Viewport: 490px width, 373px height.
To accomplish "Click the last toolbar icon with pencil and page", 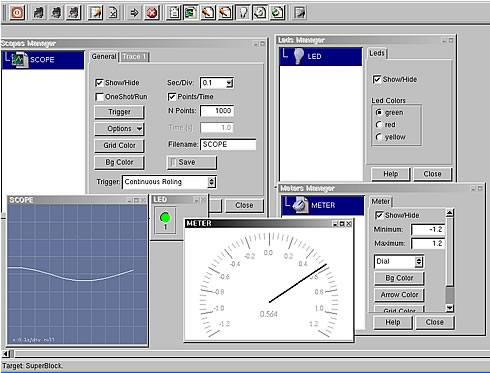I will (300, 13).
